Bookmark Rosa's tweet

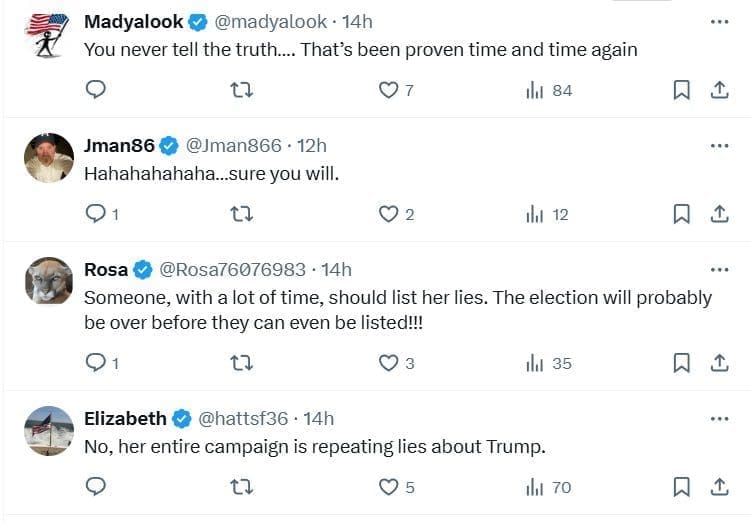(x=681, y=363)
